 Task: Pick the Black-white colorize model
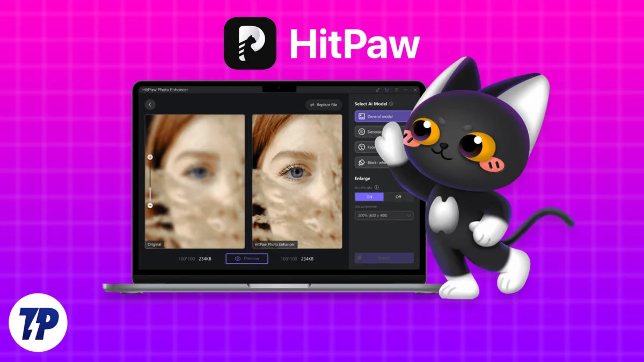pyautogui.click(x=374, y=162)
